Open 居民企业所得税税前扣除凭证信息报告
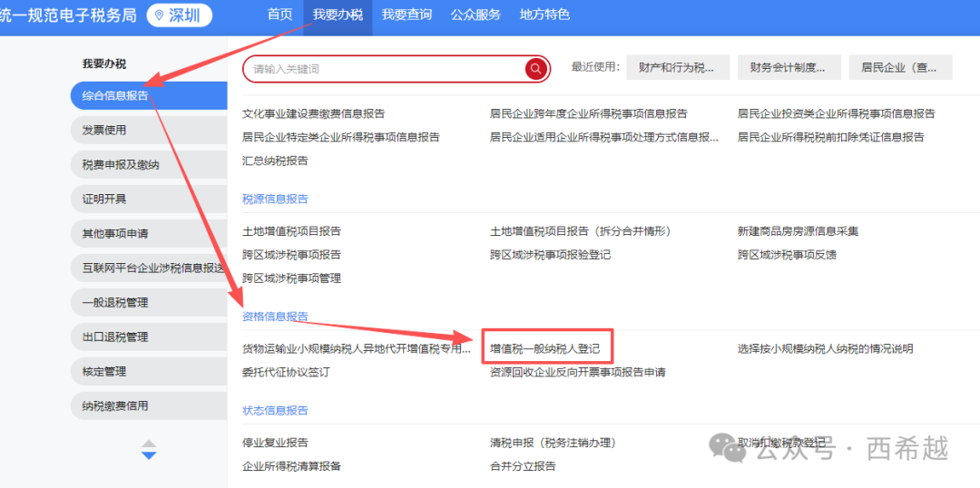The height and width of the screenshot is (488, 980). click(830, 137)
